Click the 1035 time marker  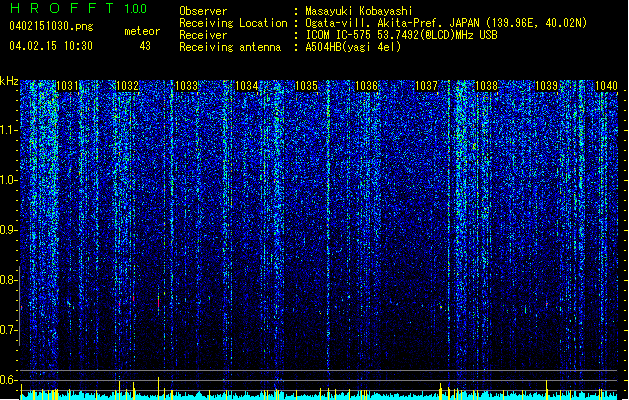pos(306,86)
